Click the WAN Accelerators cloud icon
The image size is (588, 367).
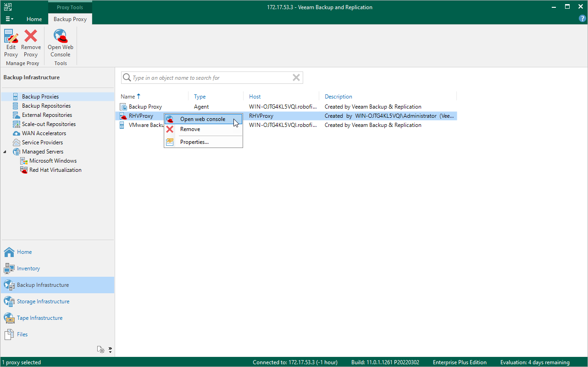point(16,133)
